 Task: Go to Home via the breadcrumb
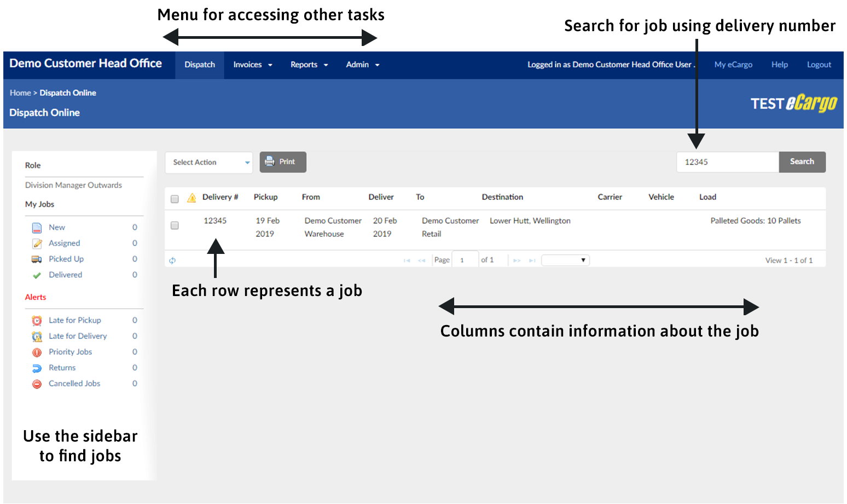click(x=20, y=93)
